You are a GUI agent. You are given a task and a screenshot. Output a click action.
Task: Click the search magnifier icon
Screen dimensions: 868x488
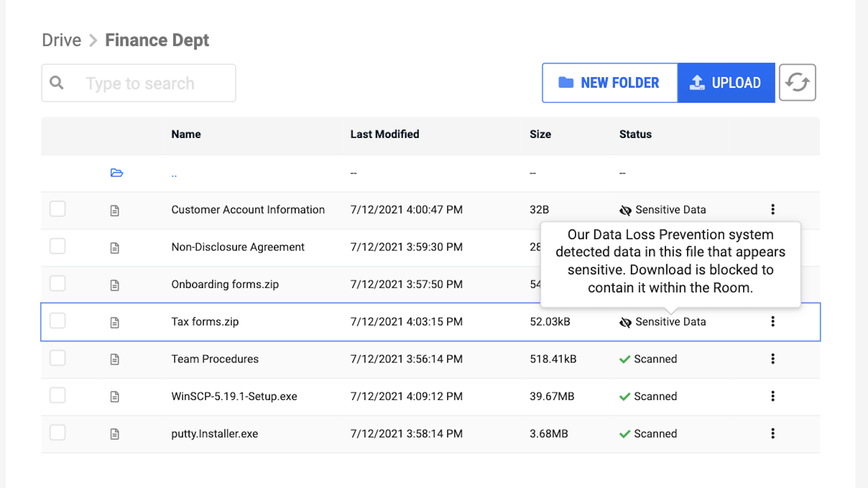[57, 83]
